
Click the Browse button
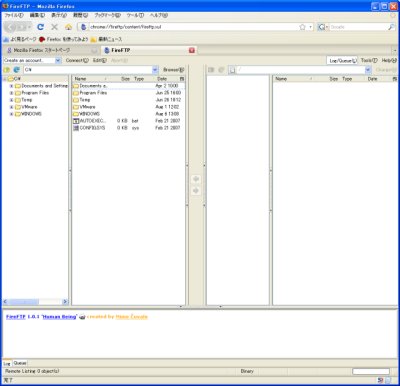pyautogui.click(x=173, y=70)
